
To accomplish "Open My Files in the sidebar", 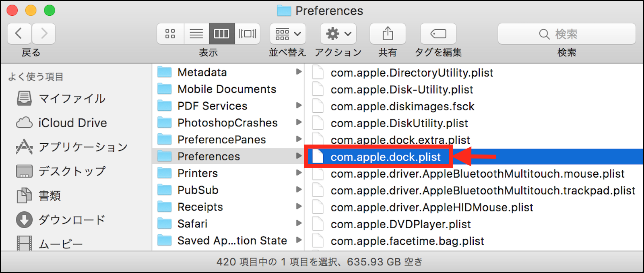I will [72, 99].
